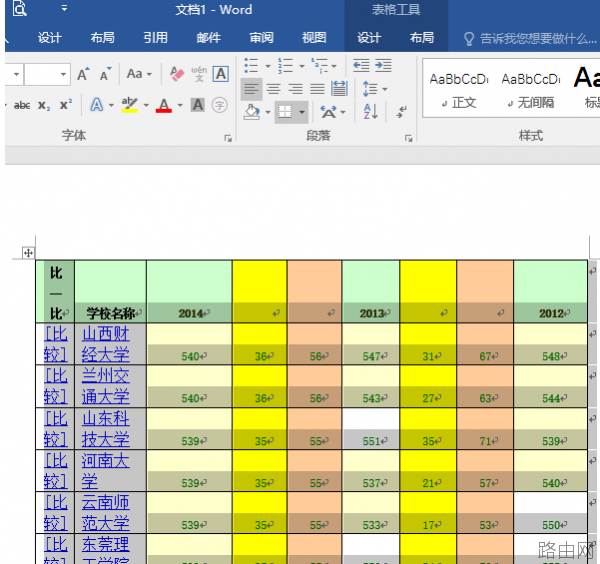Click the clear formatting eraser icon

pyautogui.click(x=176, y=73)
